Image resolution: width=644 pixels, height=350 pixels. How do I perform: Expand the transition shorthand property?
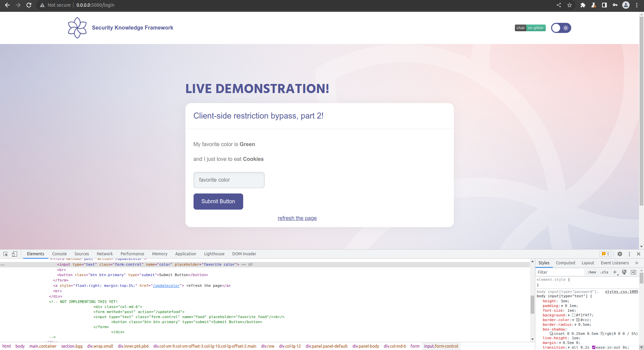coord(569,347)
